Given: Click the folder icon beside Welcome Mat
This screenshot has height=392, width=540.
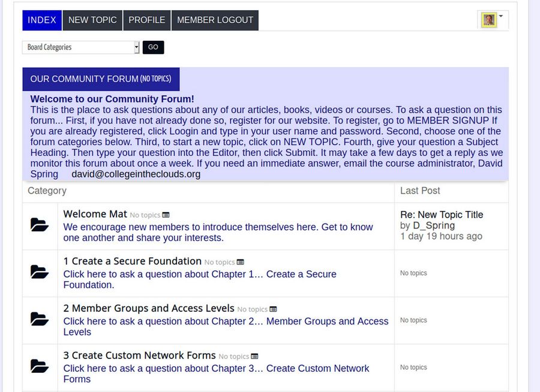Looking at the screenshot, I should (40, 225).
